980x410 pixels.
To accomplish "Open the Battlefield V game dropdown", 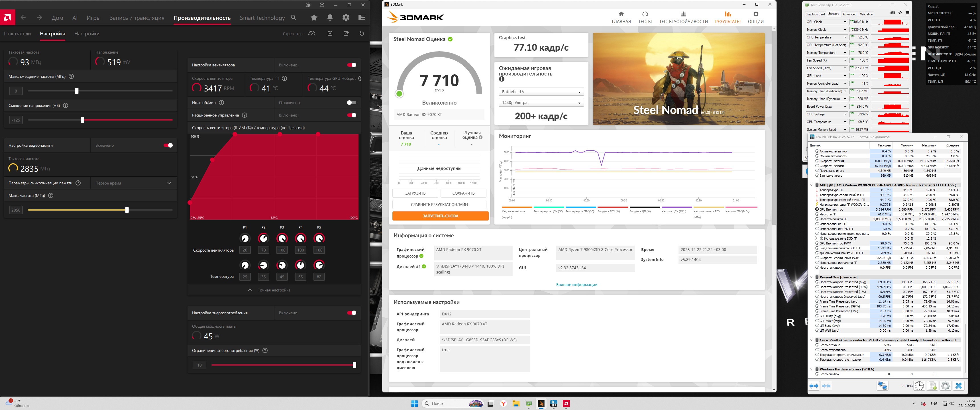I will (x=541, y=92).
